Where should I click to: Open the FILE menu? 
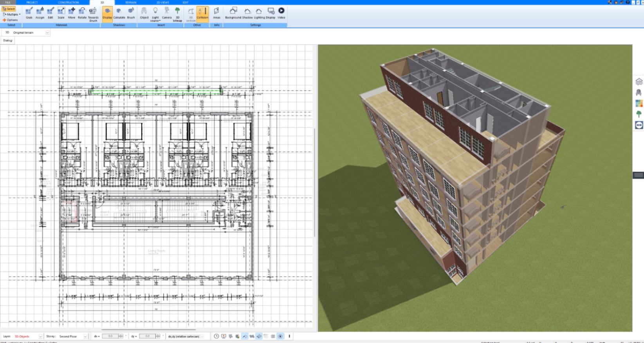pos(7,2)
